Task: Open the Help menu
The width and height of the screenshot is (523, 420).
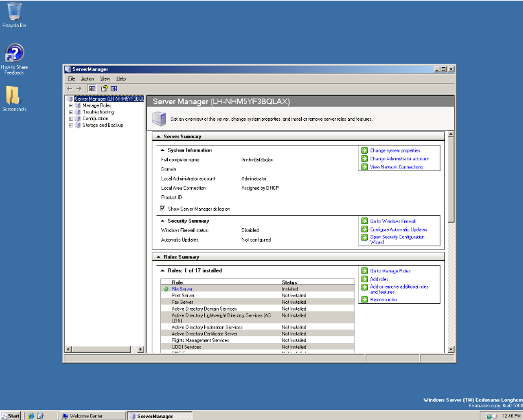Action: [121, 79]
